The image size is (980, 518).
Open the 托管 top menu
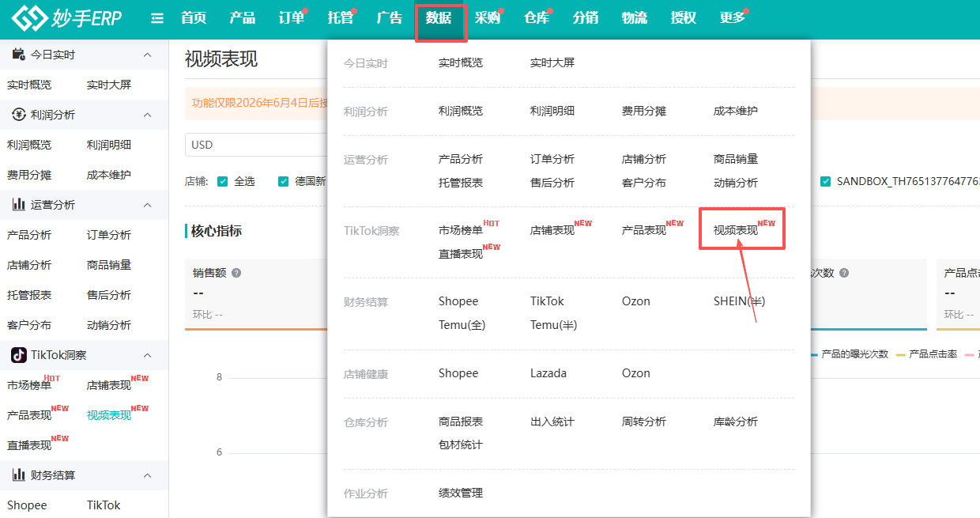[341, 17]
